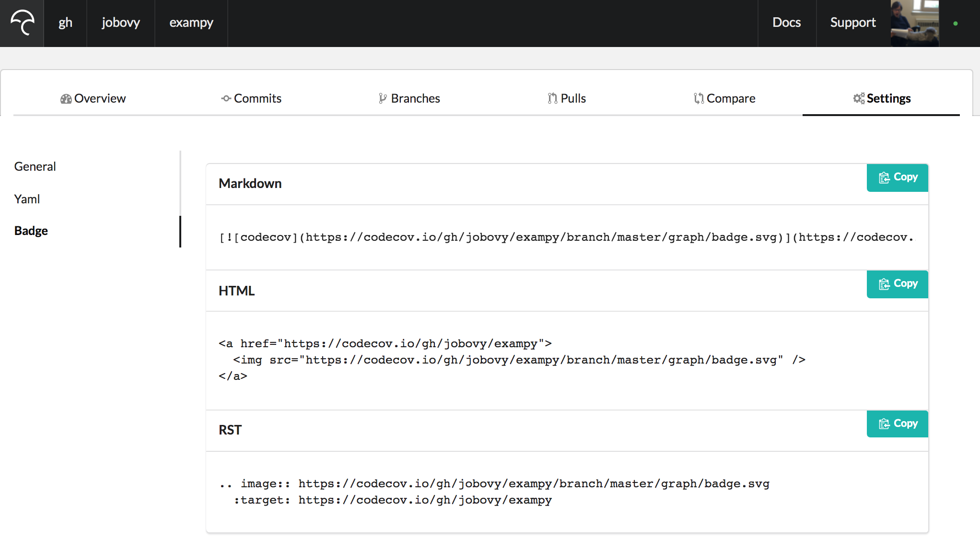Click the Codecov umbrella logo
The image size is (980, 541).
(22, 23)
